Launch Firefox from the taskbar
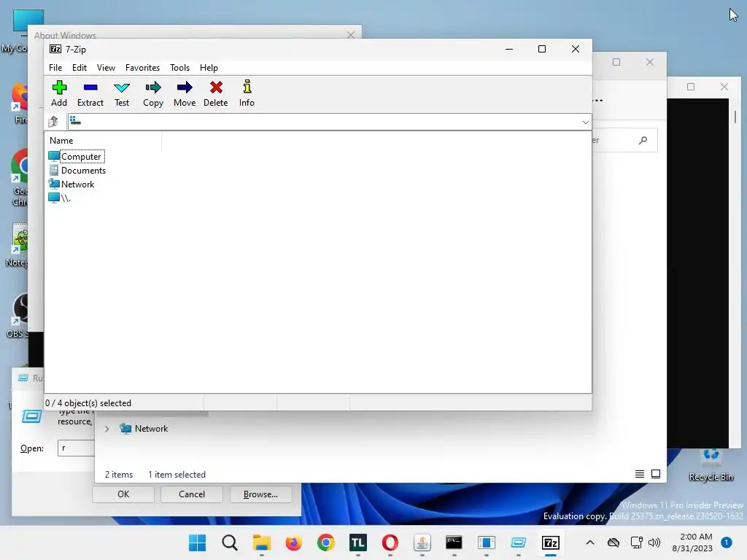747x560 pixels. (x=293, y=542)
